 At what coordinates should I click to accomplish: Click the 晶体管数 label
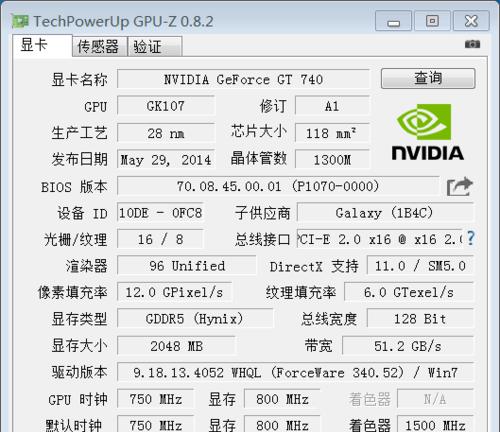pos(259,158)
